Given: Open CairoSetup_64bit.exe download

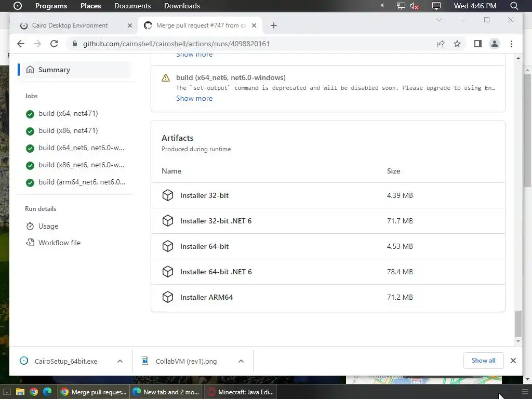Looking at the screenshot, I should 66,362.
